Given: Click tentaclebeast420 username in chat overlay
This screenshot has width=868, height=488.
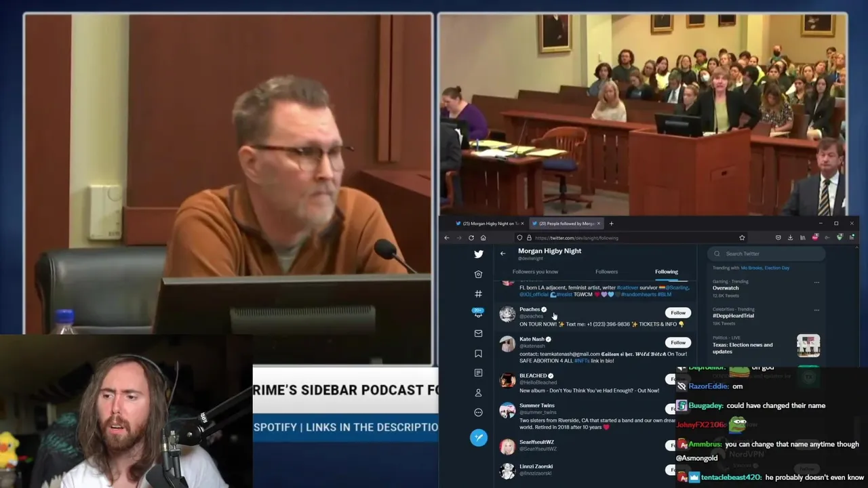Looking at the screenshot, I should coord(732,477).
